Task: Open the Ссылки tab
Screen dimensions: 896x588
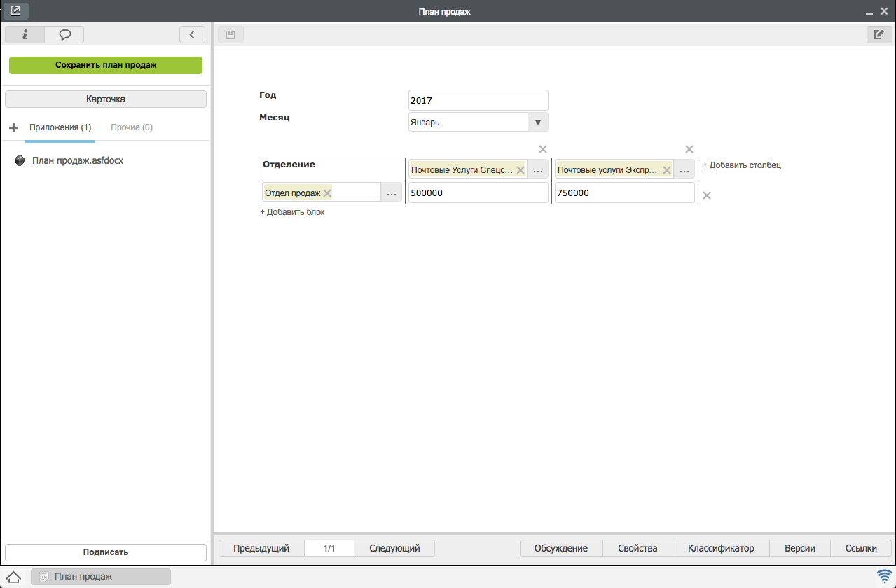Action: point(862,548)
